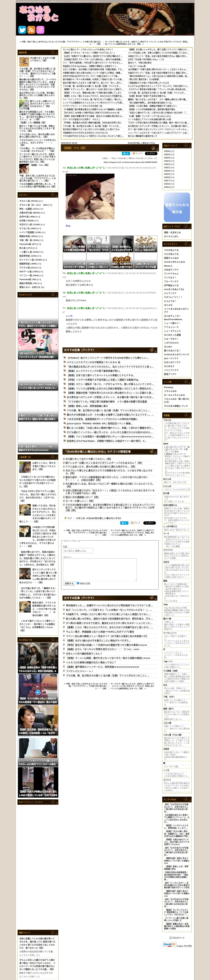The width and height of the screenshot is (210, 980).
Task: Open the Twitter icon in header
Action: point(22,30)
